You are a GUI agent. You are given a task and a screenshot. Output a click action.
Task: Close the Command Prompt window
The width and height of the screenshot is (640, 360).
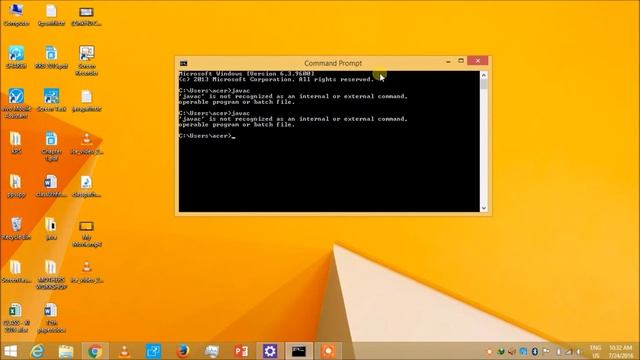point(478,61)
